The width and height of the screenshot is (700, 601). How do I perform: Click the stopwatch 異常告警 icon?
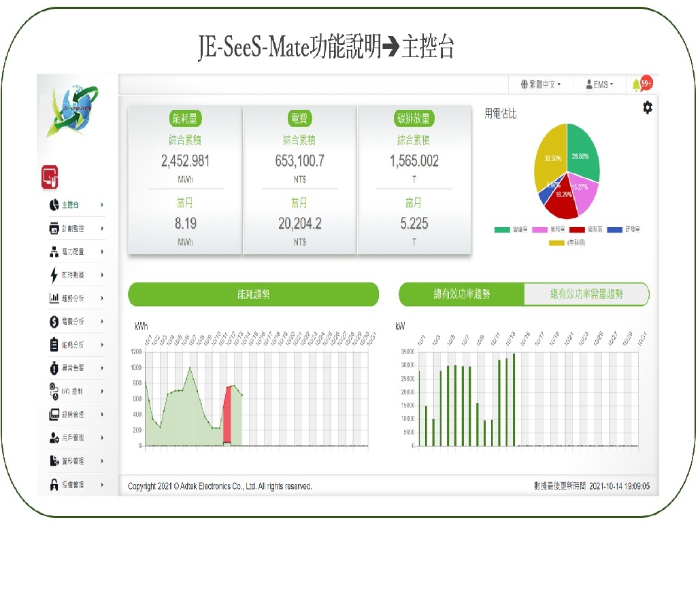coord(54,368)
